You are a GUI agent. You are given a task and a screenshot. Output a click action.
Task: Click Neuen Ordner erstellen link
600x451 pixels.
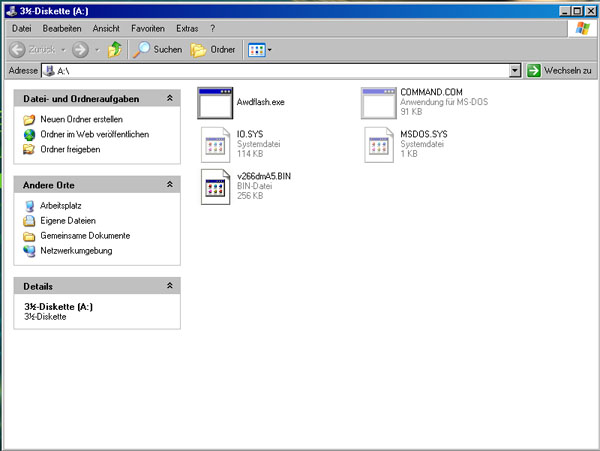(x=82, y=119)
